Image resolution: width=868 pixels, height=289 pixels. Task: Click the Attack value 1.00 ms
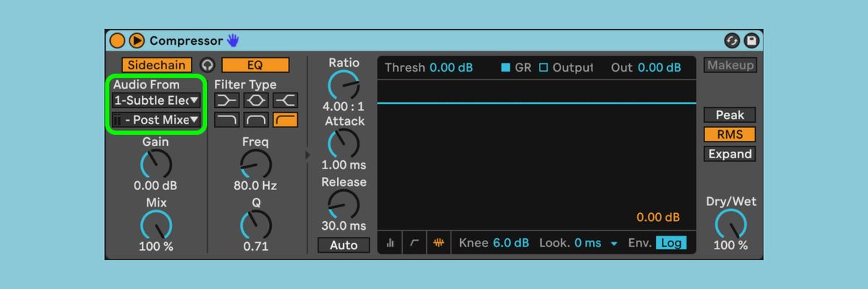coord(344,165)
